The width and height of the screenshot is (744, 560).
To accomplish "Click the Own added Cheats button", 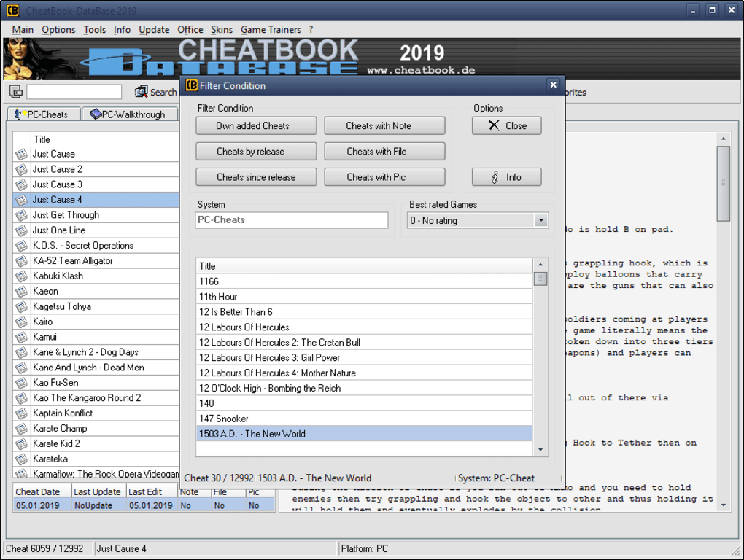I will coord(256,125).
